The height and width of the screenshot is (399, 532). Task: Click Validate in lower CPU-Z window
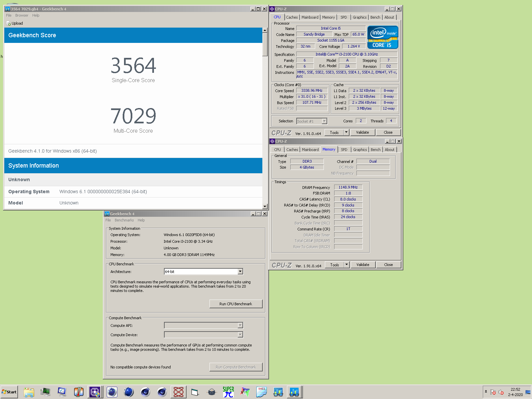(363, 265)
